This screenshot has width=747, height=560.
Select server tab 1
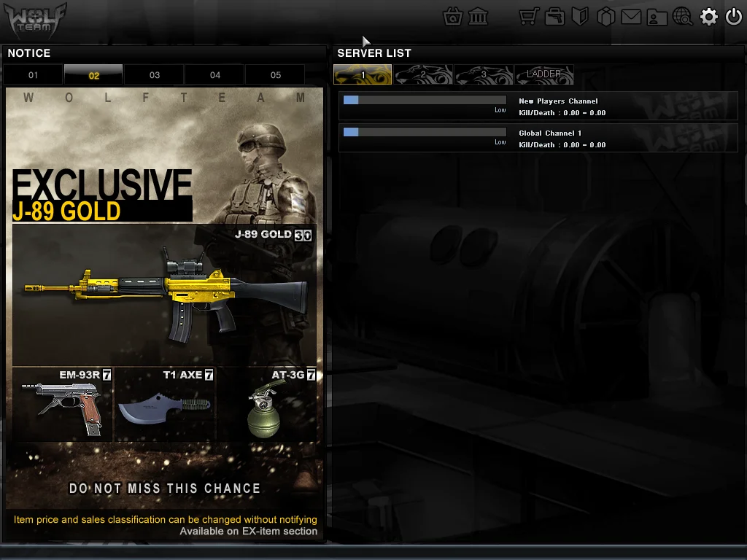(x=363, y=74)
